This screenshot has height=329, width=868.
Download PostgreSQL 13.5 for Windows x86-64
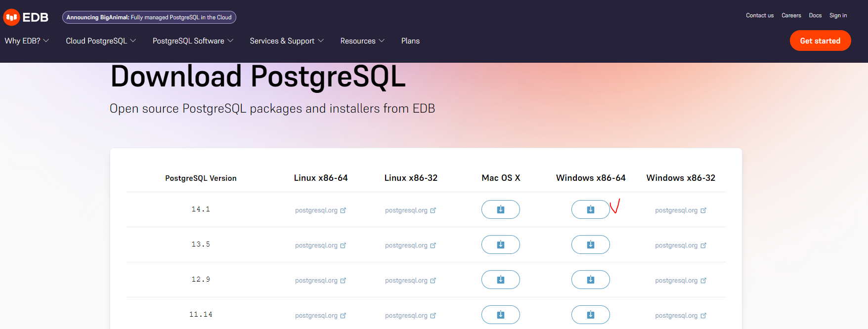[590, 245]
